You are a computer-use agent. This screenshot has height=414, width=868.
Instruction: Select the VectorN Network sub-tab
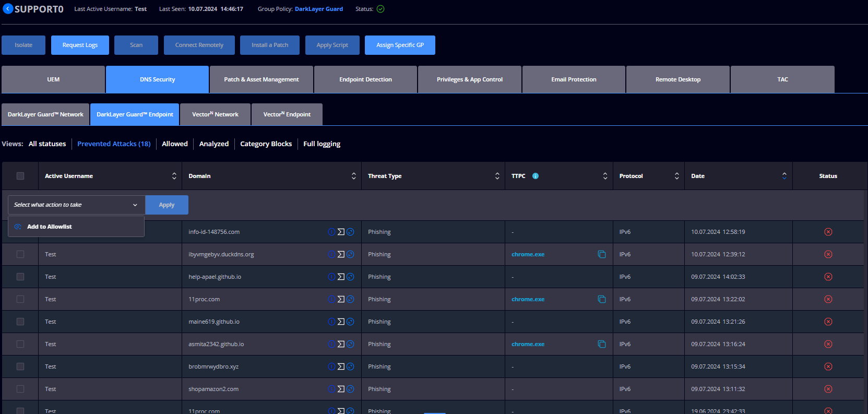(215, 114)
